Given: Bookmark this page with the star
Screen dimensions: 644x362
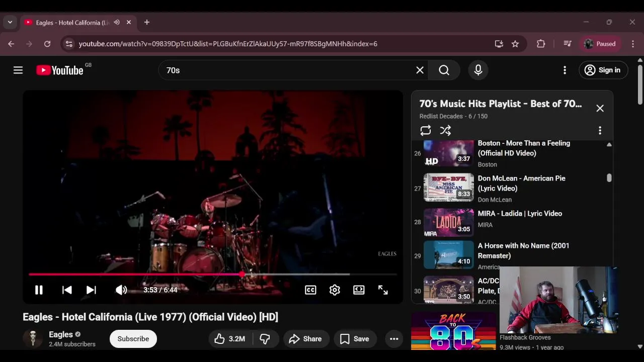Looking at the screenshot, I should point(515,44).
